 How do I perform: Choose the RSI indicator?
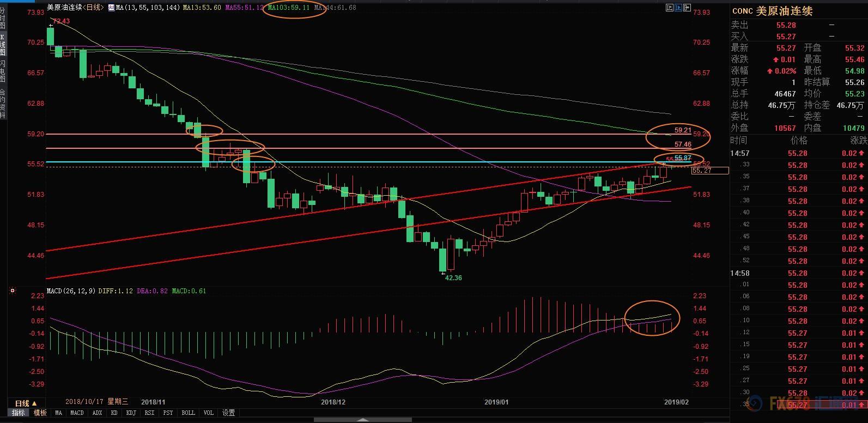point(150,413)
